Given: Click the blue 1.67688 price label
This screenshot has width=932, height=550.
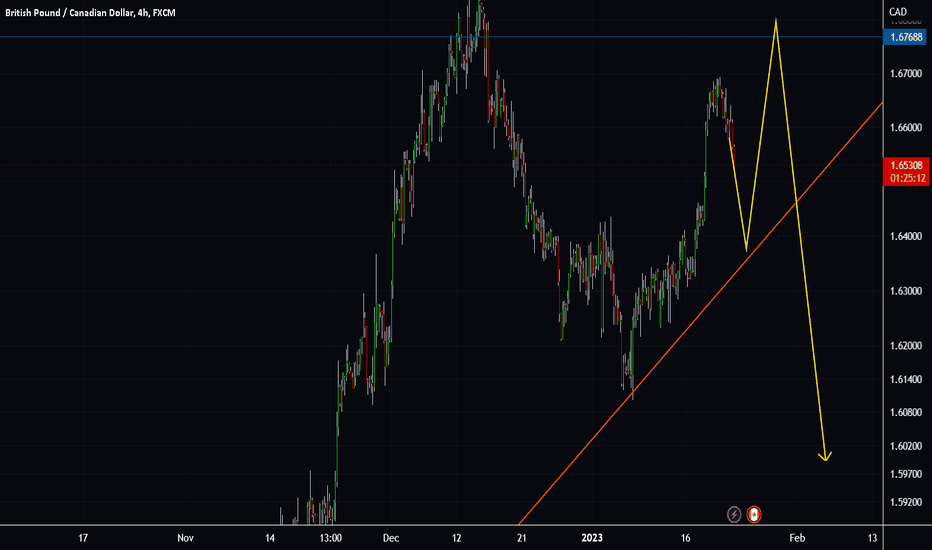Looking at the screenshot, I should tap(906, 37).
